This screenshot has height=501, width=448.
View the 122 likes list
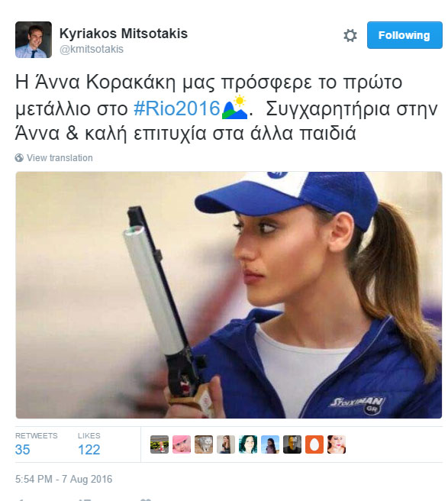tap(89, 444)
